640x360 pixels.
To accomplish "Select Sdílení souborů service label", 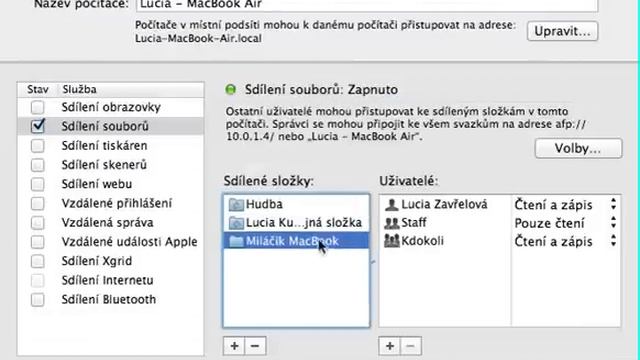I will tap(105, 127).
